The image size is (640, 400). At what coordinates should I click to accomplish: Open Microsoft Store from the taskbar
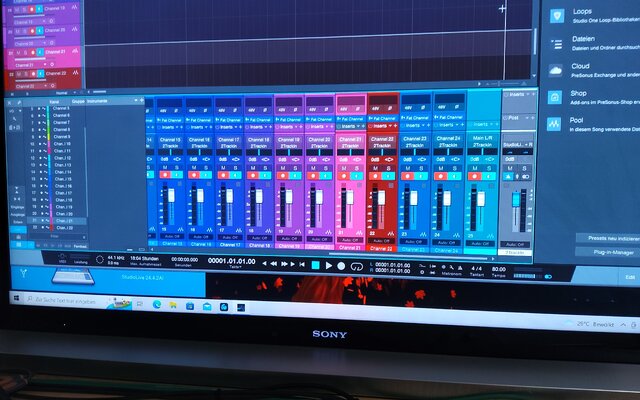pos(190,306)
